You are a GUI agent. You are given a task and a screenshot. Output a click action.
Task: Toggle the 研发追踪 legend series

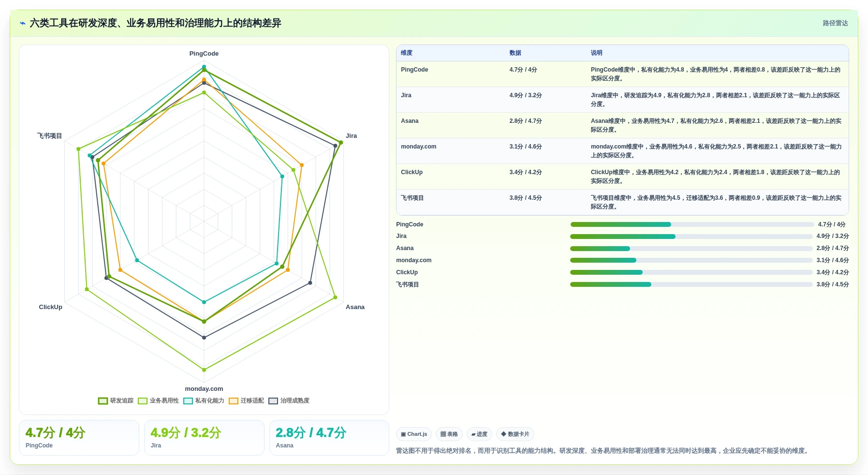[116, 401]
